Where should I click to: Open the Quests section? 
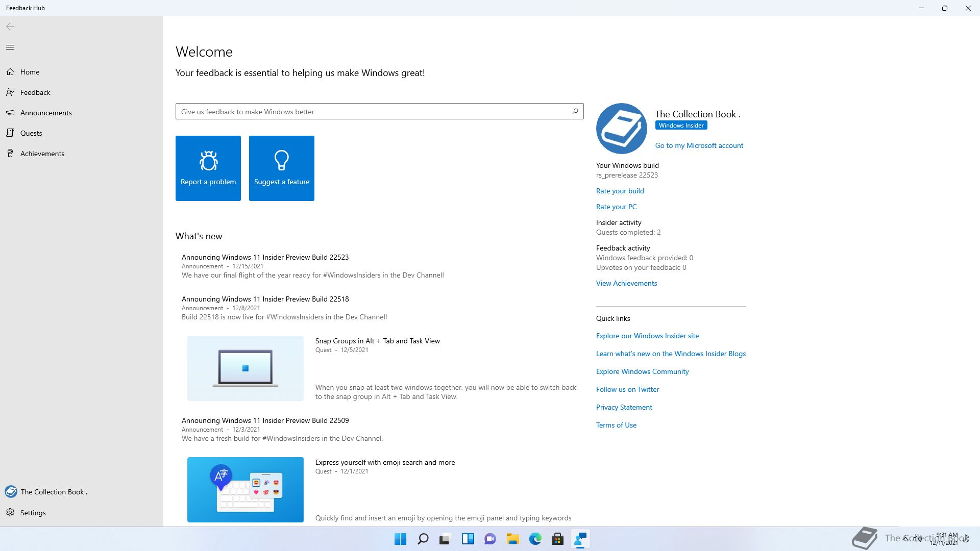82,133
